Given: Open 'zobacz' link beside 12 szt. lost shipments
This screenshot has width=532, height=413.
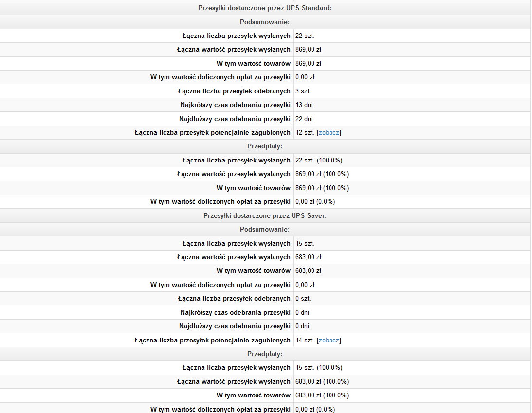Looking at the screenshot, I should coord(329,133).
